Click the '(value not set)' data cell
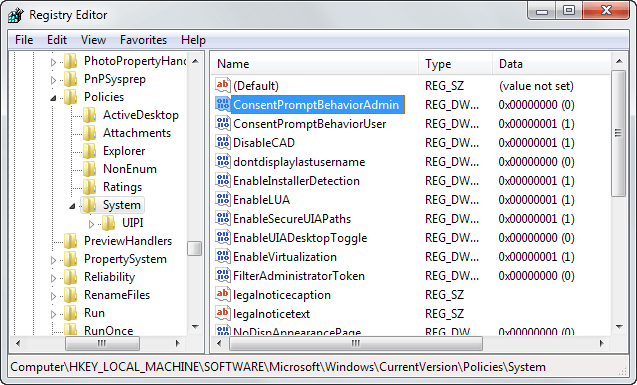The height and width of the screenshot is (385, 637). [x=536, y=86]
